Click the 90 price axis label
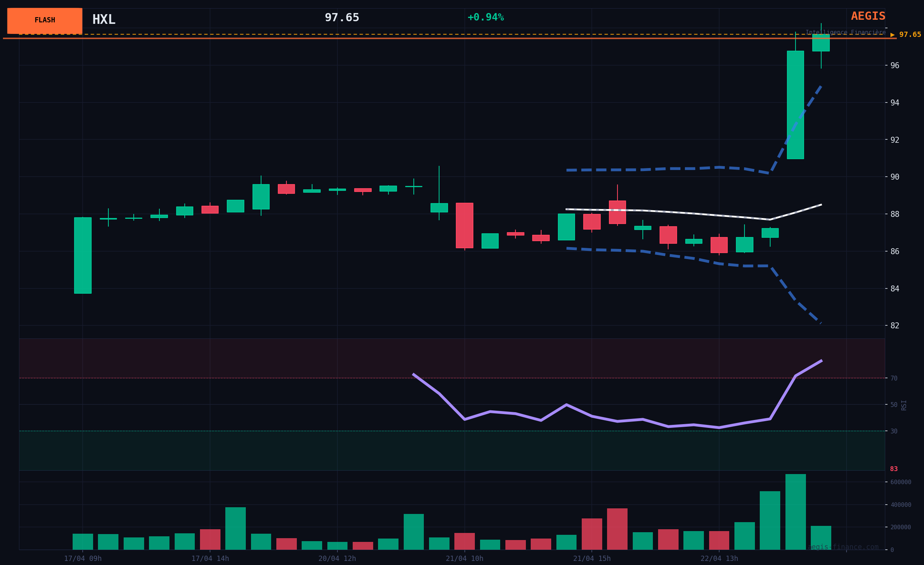924x565 pixels. (x=895, y=177)
